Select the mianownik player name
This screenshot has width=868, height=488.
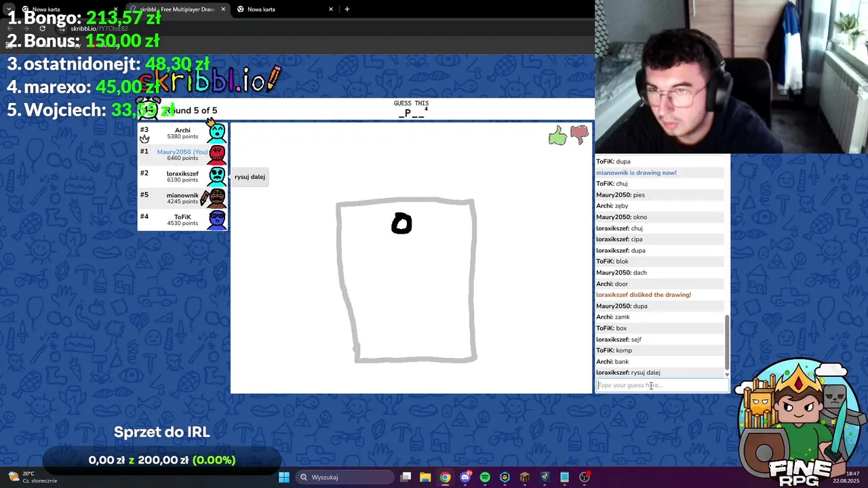[x=182, y=195]
